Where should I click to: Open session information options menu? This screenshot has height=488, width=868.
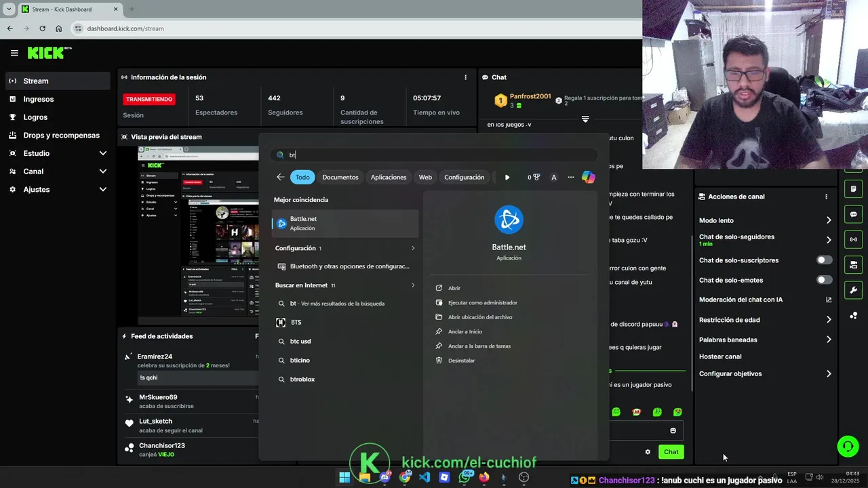[465, 77]
